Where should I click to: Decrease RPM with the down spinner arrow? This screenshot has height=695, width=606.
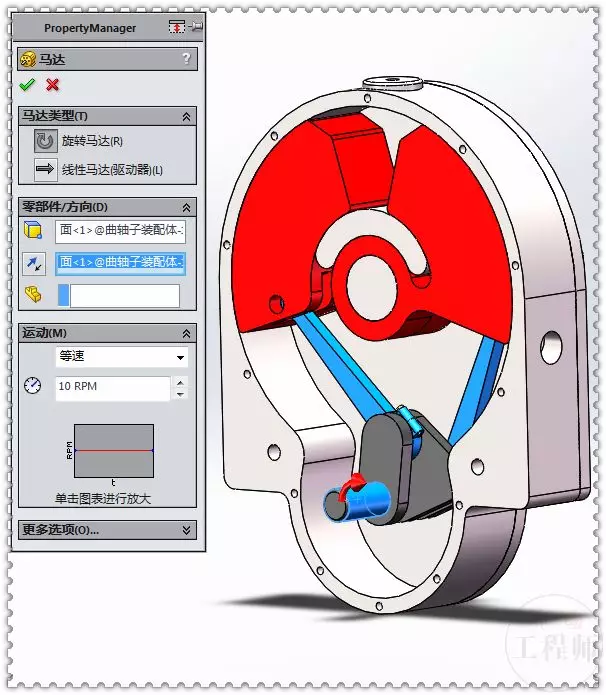(x=180, y=394)
